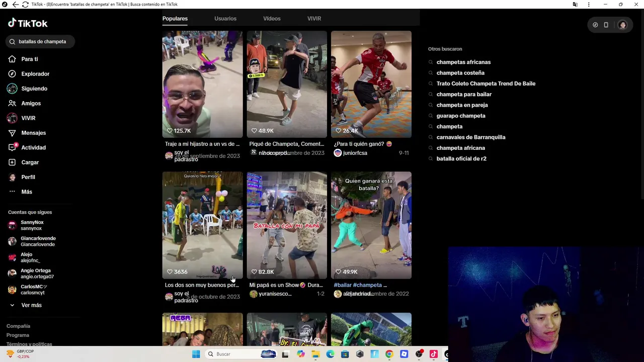The width and height of the screenshot is (644, 362).
Task: Open the '¿Para ti quién ganó?' video
Action: point(371,84)
